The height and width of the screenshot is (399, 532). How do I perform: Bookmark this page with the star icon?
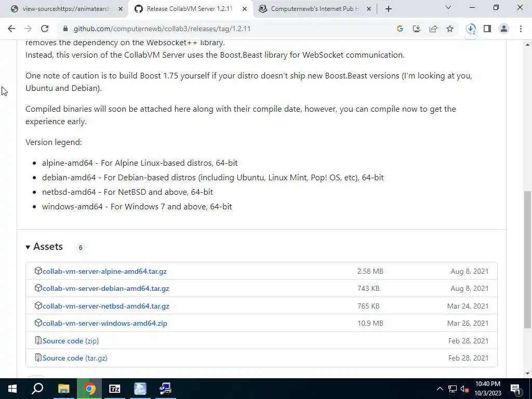tap(450, 29)
